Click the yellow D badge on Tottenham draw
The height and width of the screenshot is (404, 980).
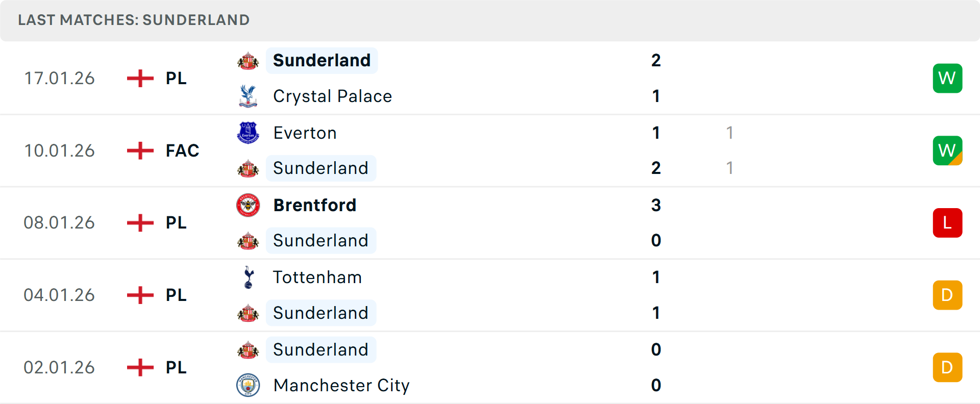(x=947, y=295)
